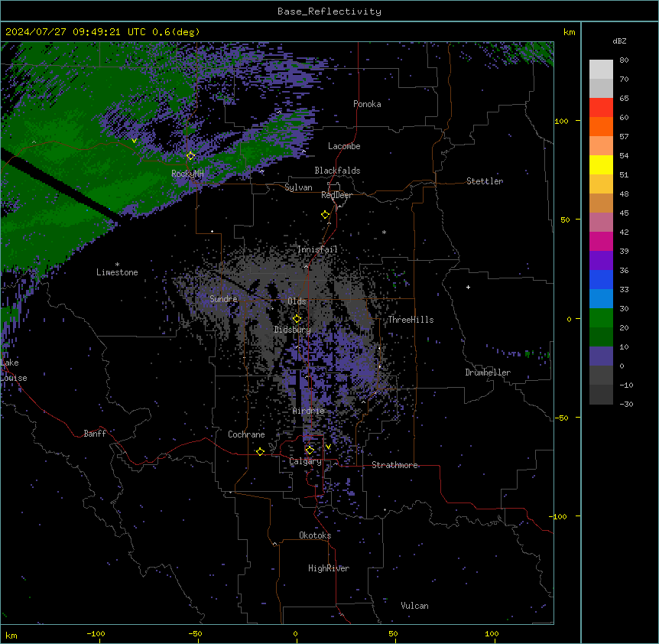
Task: Click the RedDeer city label
Action: (336, 195)
